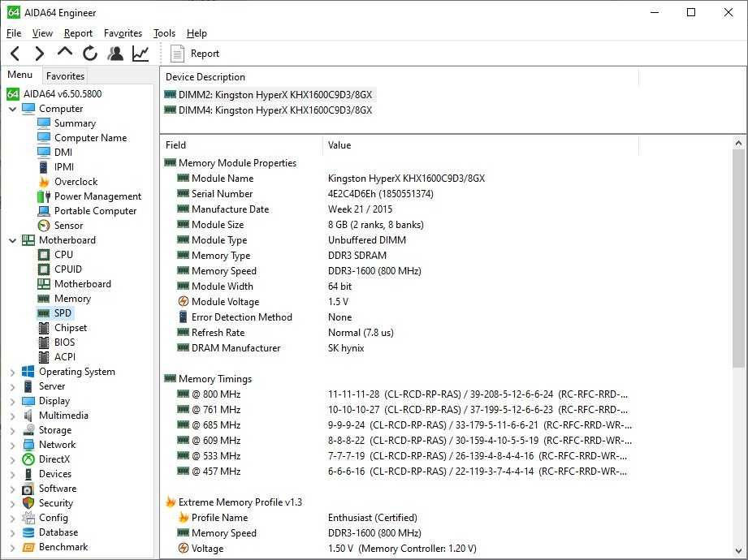
Task: Open the Help menu
Action: click(197, 33)
